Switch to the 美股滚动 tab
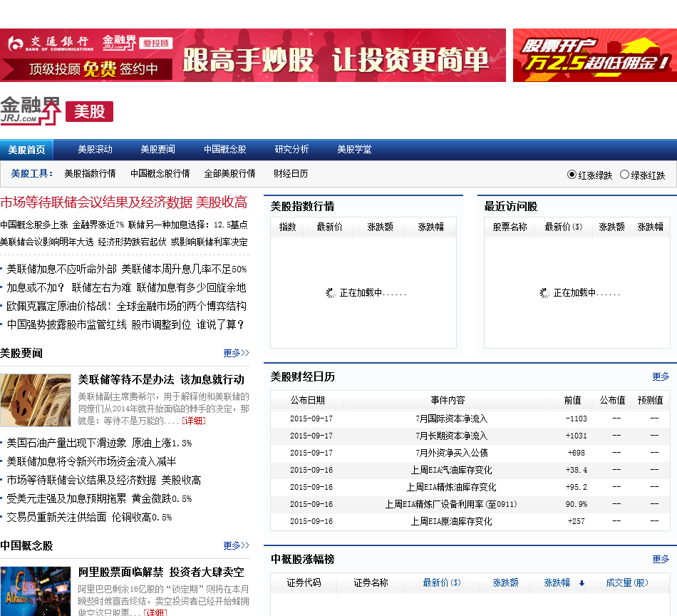The height and width of the screenshot is (616, 677). [x=95, y=150]
